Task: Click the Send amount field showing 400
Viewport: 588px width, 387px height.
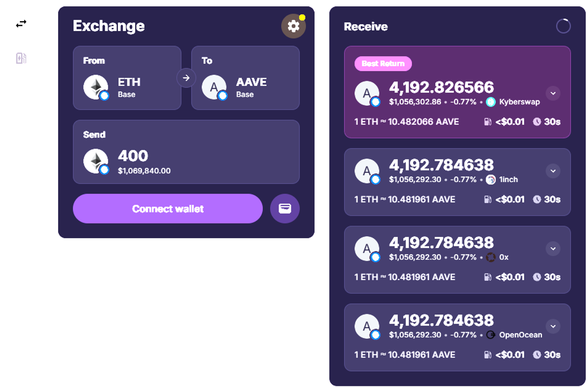Action: 186,156
